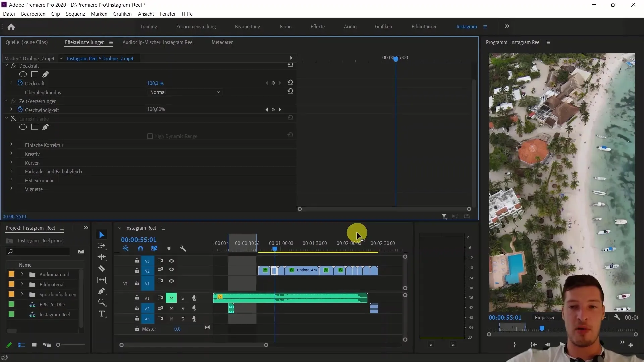Open the Sequenz menu
Viewport: 644px width, 362px height.
tap(75, 14)
